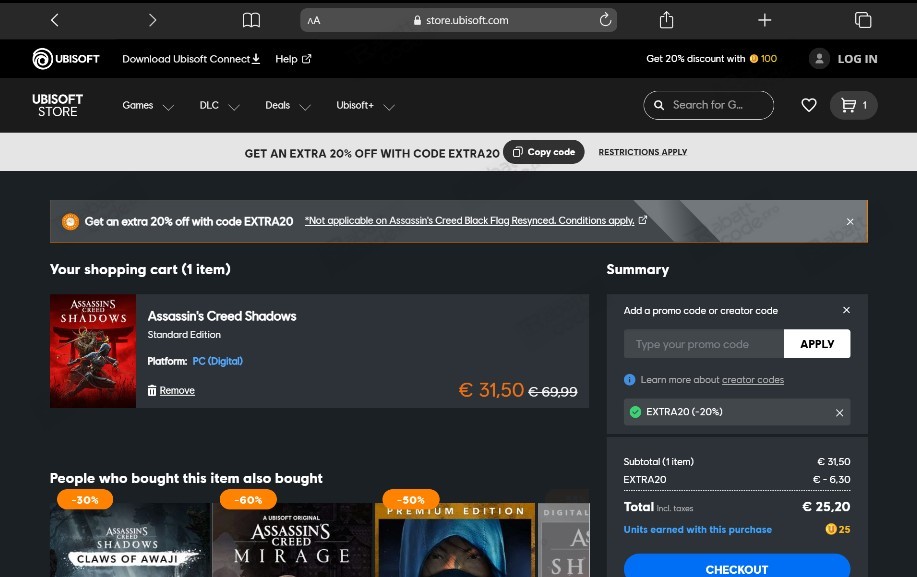Screen dimensions: 917x577
Task: Click the promo code text field
Action: pos(704,344)
